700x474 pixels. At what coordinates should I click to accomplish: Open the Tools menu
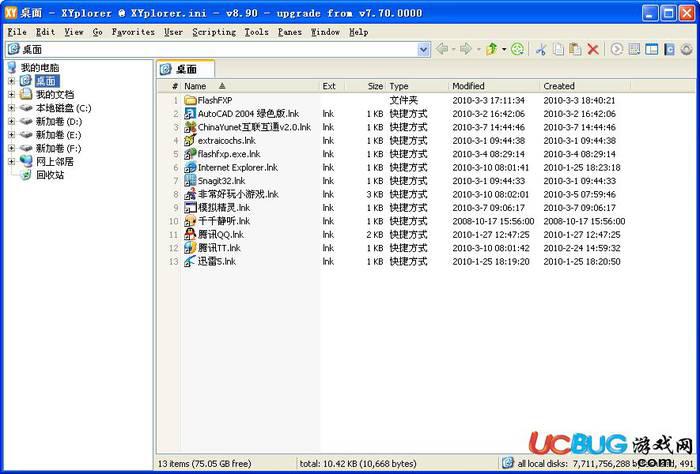tap(257, 32)
